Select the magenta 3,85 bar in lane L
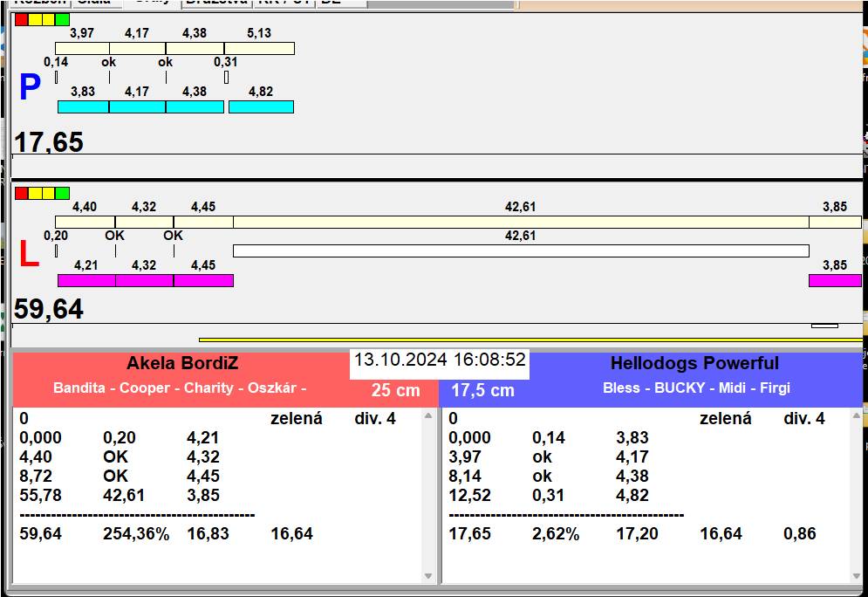This screenshot has width=868, height=597. click(x=834, y=280)
